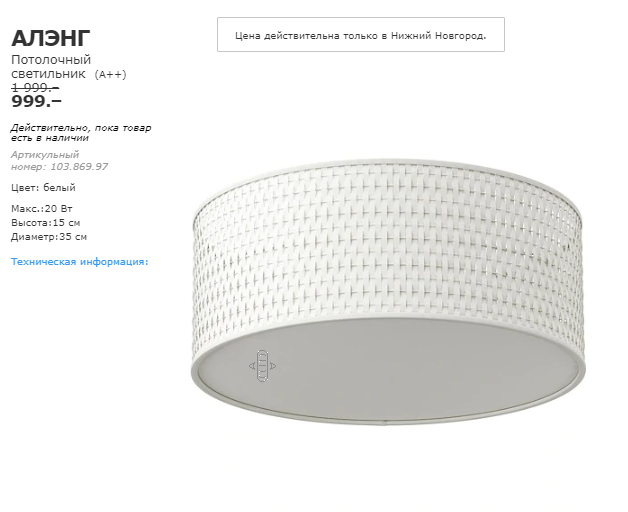Click the current price 999
This screenshot has width=628, height=512.
click(36, 102)
